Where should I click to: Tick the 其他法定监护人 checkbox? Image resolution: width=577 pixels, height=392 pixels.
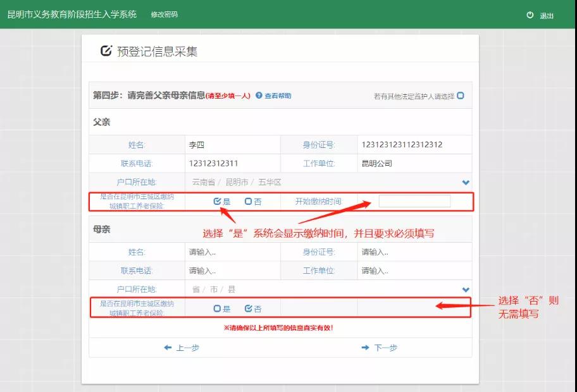tap(461, 95)
